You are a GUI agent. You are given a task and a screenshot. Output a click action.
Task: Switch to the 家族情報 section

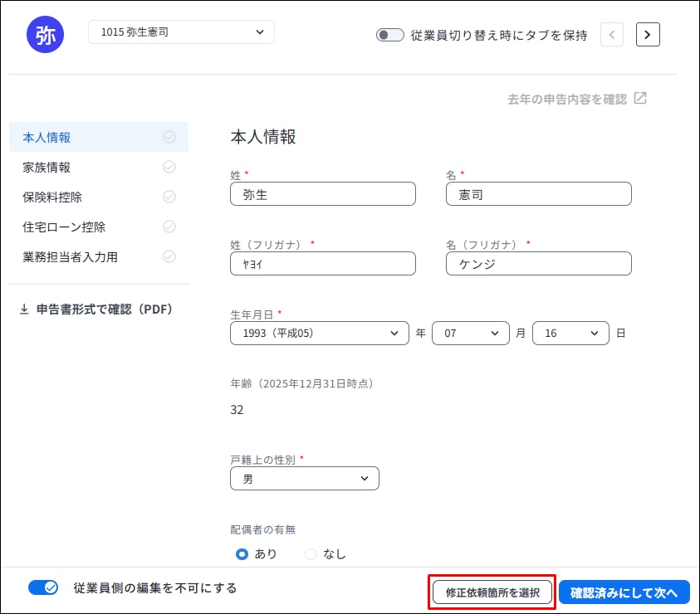tap(47, 167)
